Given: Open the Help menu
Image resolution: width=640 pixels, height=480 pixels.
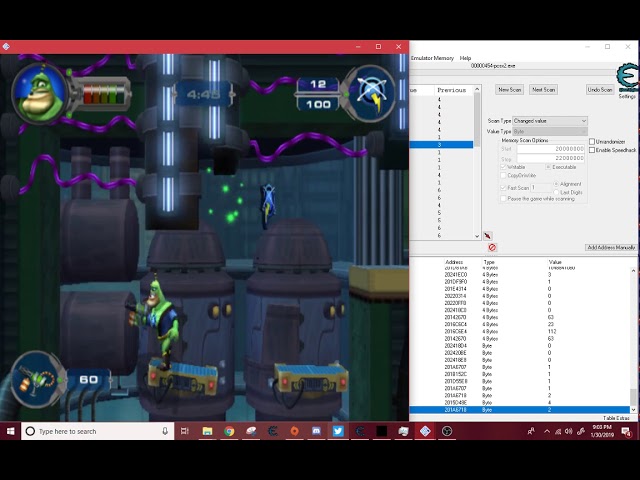Looking at the screenshot, I should pyautogui.click(x=465, y=58).
